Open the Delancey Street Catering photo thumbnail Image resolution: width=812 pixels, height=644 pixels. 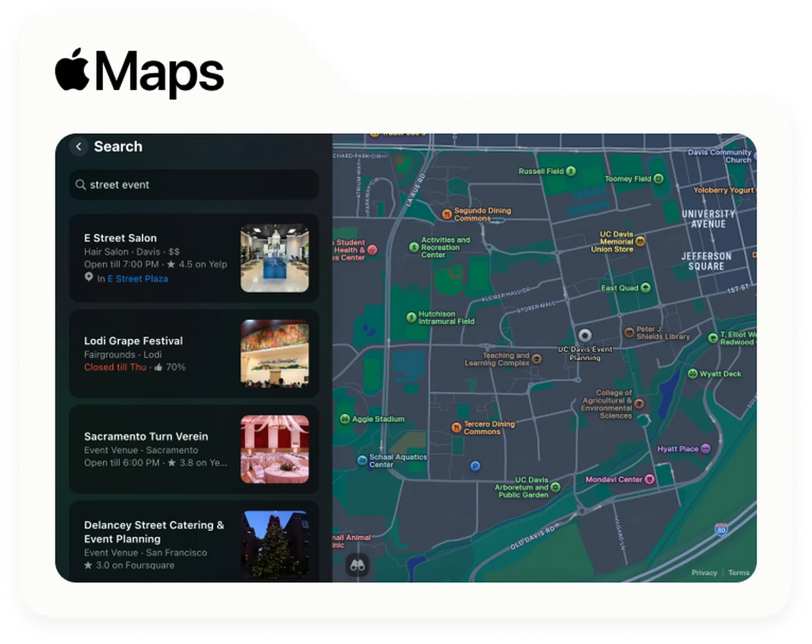click(275, 545)
